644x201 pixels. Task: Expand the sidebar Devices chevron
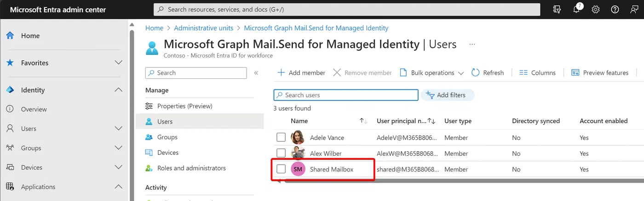(x=118, y=167)
